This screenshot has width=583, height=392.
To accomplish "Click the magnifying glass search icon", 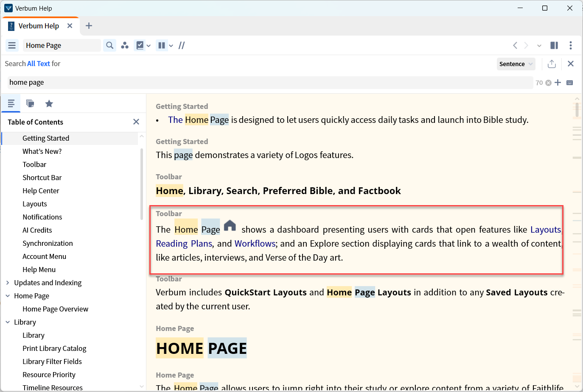I will pyautogui.click(x=110, y=45).
